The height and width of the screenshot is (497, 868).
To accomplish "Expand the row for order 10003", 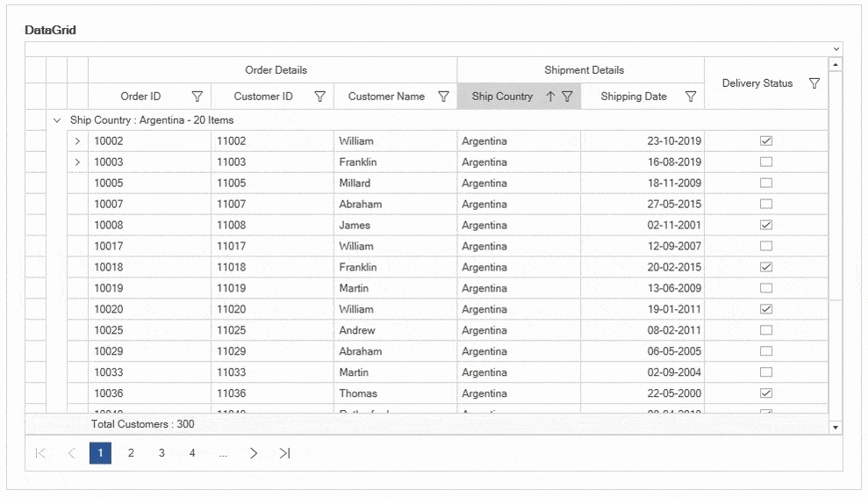I will (x=77, y=162).
